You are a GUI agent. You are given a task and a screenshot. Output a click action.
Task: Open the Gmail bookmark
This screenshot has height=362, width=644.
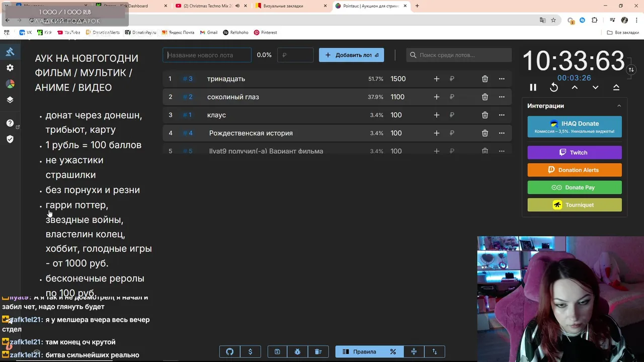click(209, 32)
